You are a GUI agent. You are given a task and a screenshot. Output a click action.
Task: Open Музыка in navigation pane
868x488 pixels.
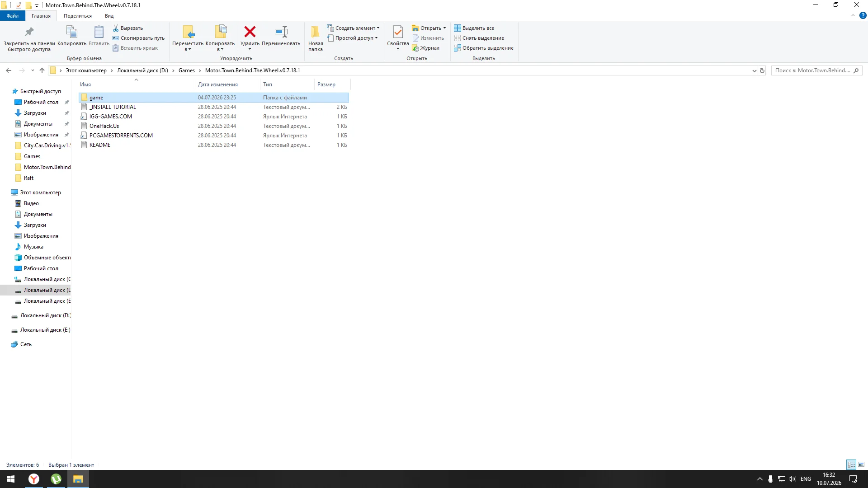point(33,247)
